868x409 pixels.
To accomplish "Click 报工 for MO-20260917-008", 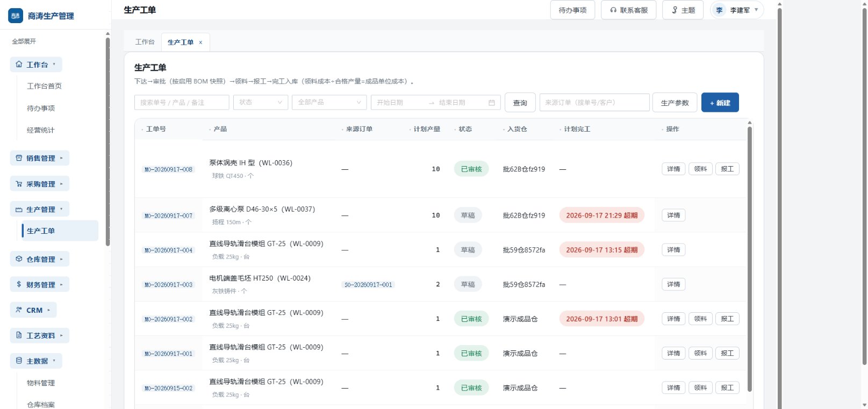I will coord(727,169).
